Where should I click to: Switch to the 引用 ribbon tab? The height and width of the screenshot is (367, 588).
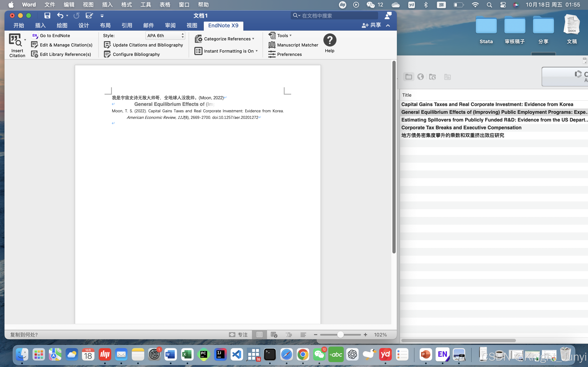tap(127, 25)
